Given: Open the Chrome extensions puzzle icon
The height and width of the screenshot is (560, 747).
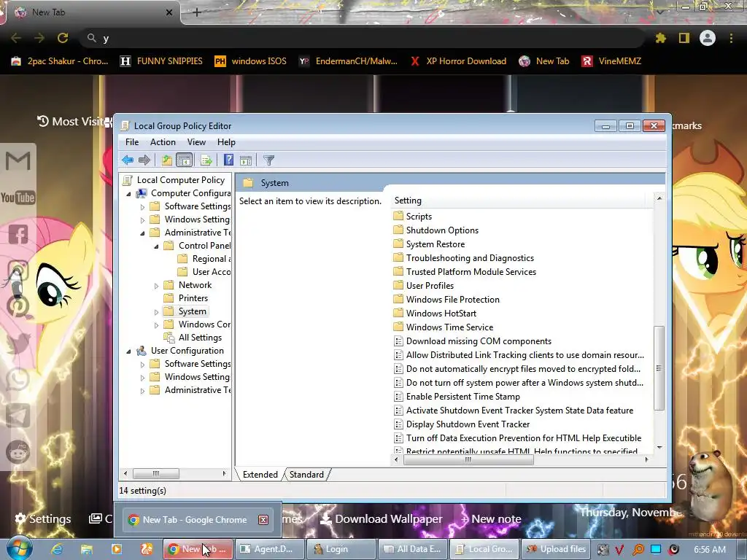Looking at the screenshot, I should click(x=661, y=38).
